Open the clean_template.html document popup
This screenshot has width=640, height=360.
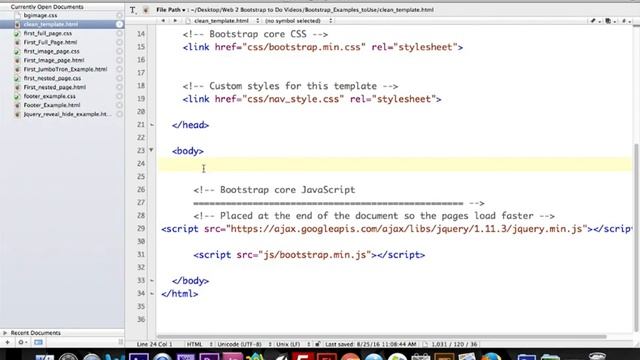pos(223,20)
